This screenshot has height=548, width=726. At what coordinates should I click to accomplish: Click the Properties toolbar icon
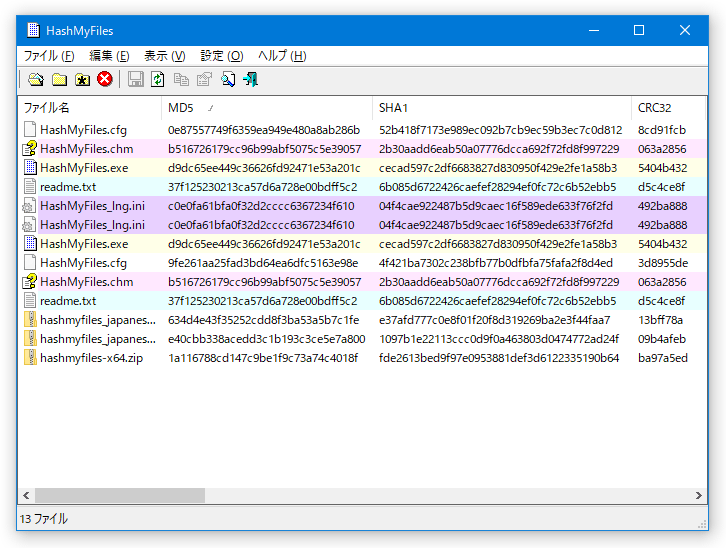(x=204, y=80)
